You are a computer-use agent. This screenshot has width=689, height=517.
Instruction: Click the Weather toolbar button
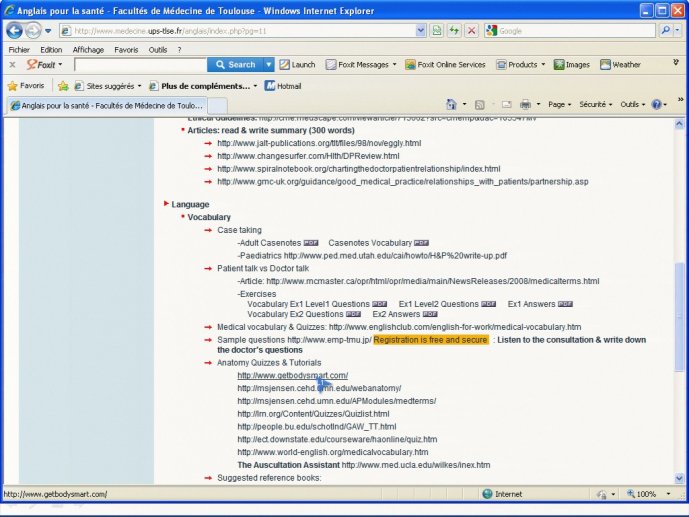click(620, 65)
